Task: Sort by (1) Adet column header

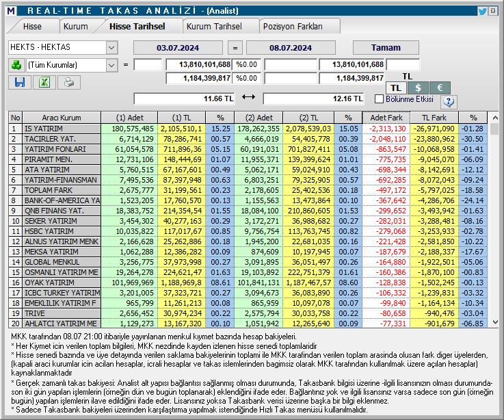Action: coord(129,118)
